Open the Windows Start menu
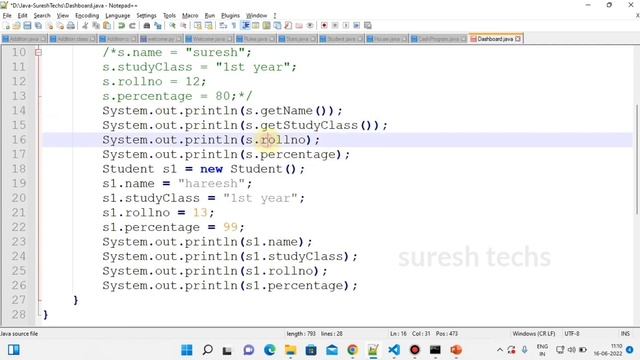Image resolution: width=640 pixels, height=360 pixels. coord(187,350)
